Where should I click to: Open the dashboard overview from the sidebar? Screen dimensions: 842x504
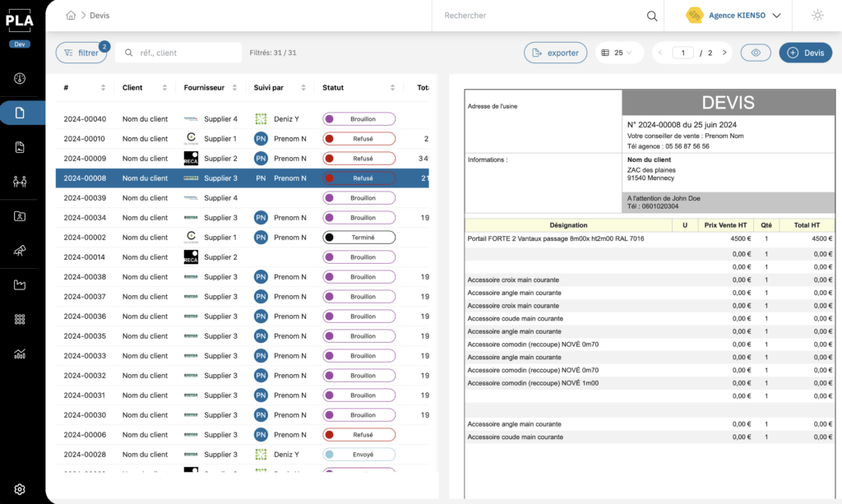point(19,78)
